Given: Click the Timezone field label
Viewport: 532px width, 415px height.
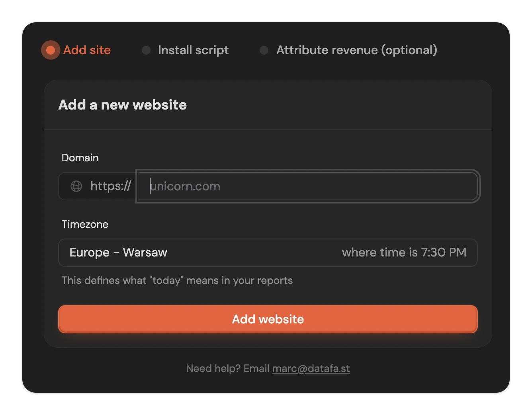Looking at the screenshot, I should 85,224.
